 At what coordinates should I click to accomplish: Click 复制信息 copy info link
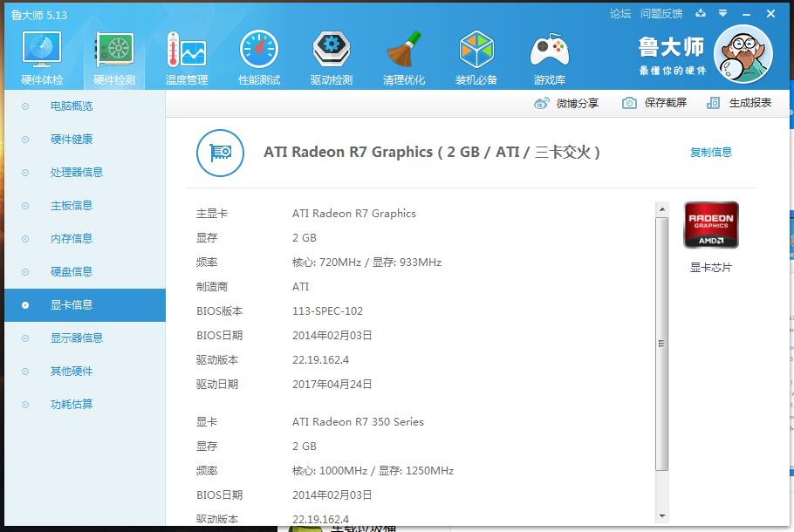[x=711, y=153]
